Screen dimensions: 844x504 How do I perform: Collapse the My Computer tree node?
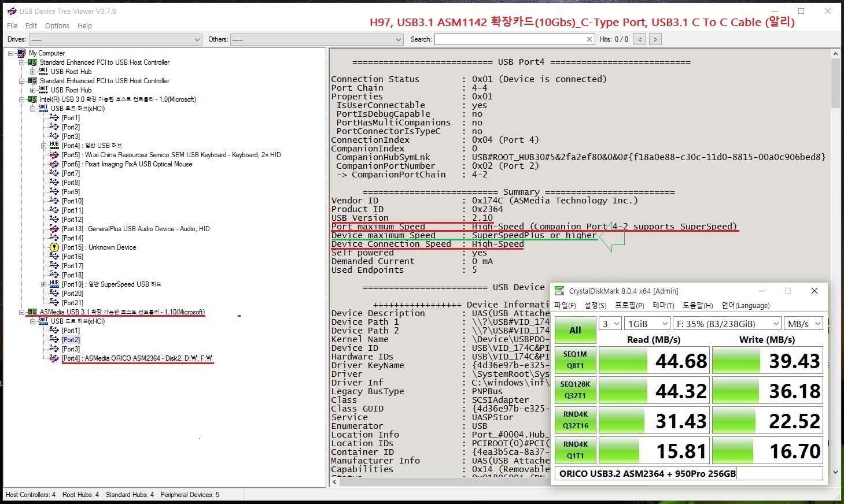pos(11,53)
